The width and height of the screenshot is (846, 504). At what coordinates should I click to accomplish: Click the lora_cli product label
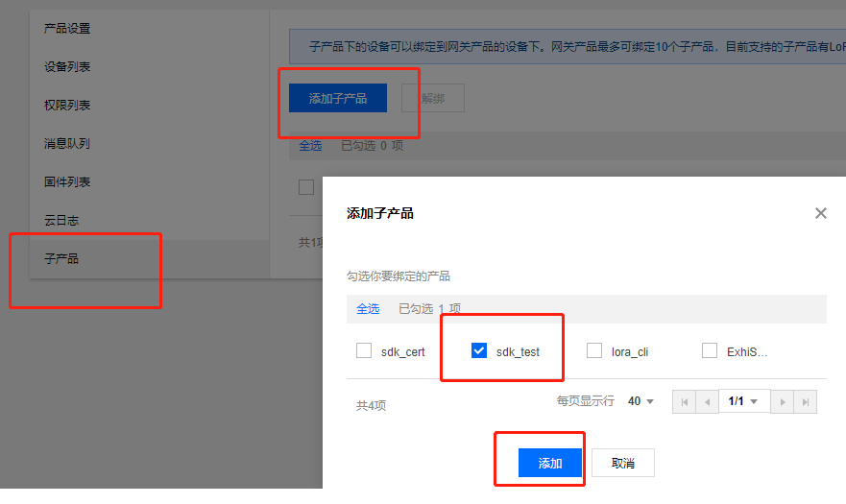[x=630, y=351]
